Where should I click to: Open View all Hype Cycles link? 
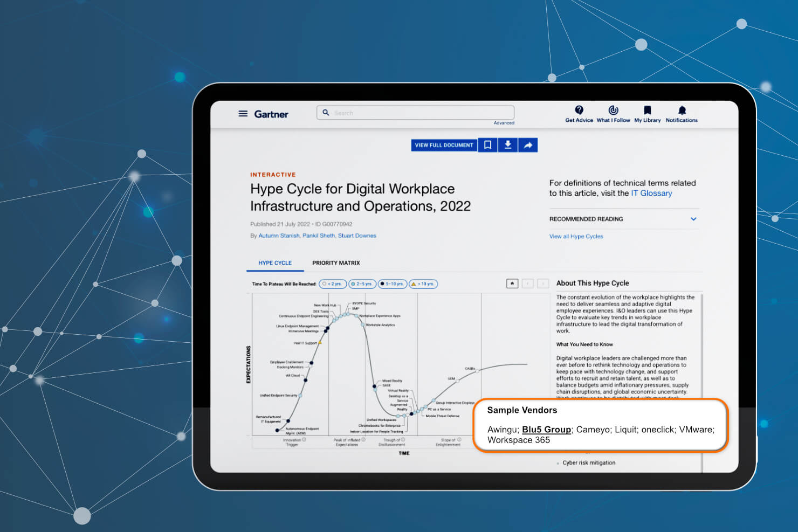576,236
